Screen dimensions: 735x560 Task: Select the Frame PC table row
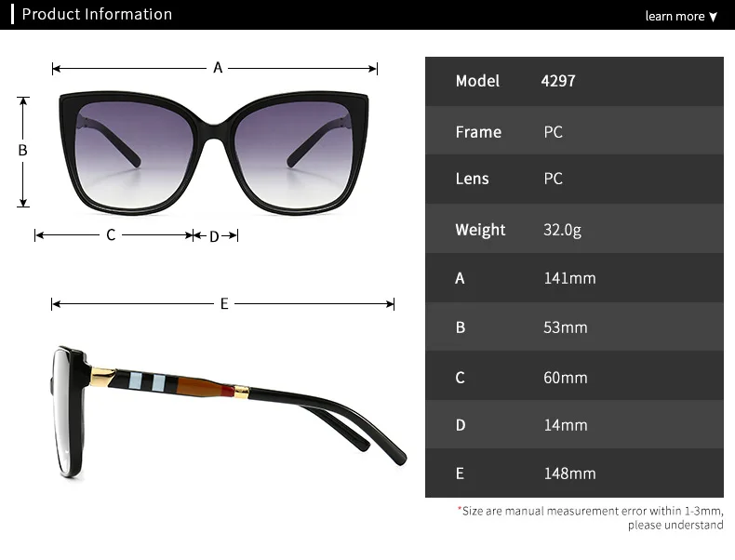click(574, 131)
